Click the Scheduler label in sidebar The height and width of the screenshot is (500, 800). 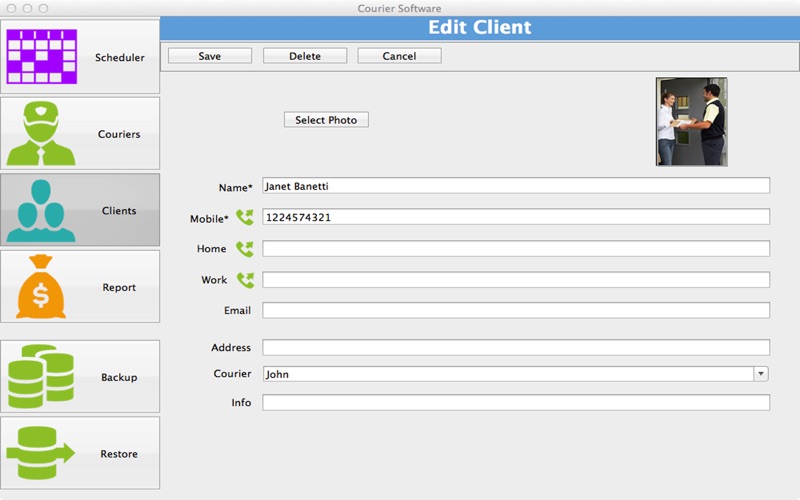120,57
